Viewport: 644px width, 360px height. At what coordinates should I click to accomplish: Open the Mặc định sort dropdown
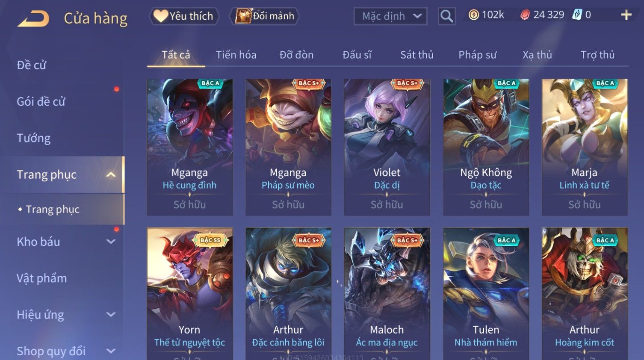[390, 16]
